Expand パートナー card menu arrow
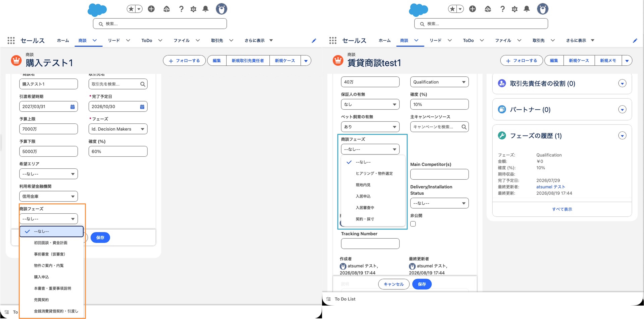 click(622, 109)
